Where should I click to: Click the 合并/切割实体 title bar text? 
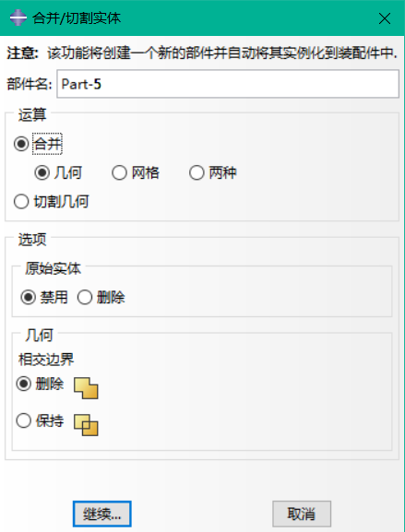click(x=77, y=18)
